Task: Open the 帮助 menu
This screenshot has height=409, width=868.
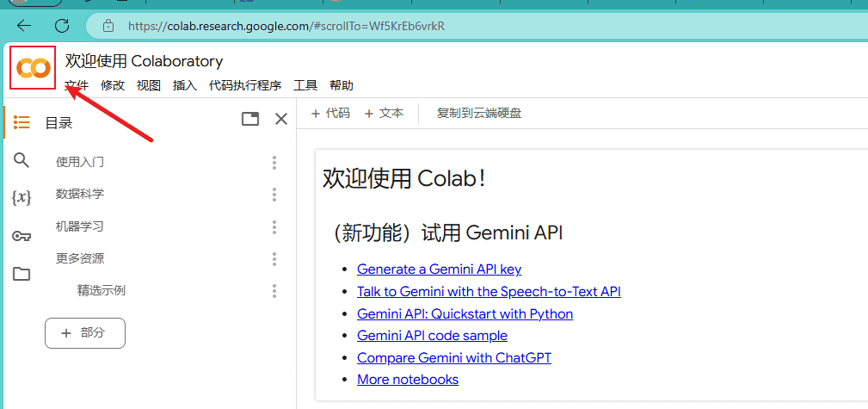Action: pyautogui.click(x=341, y=85)
